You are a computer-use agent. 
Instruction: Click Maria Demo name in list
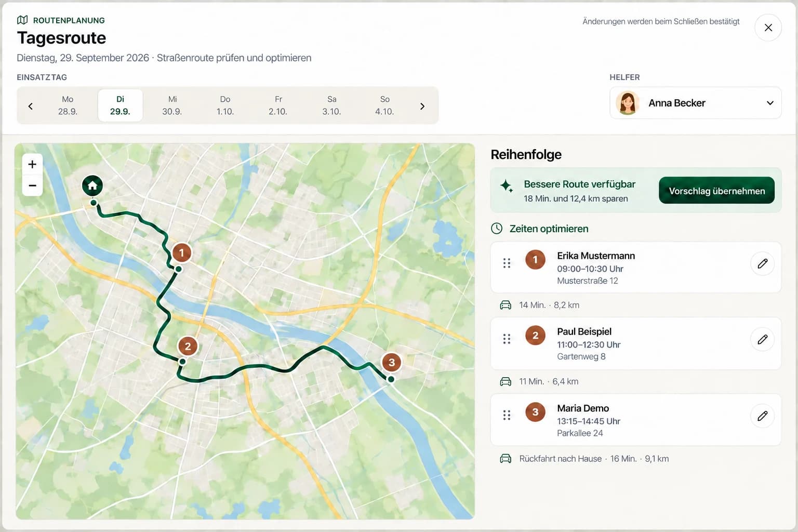(x=583, y=408)
